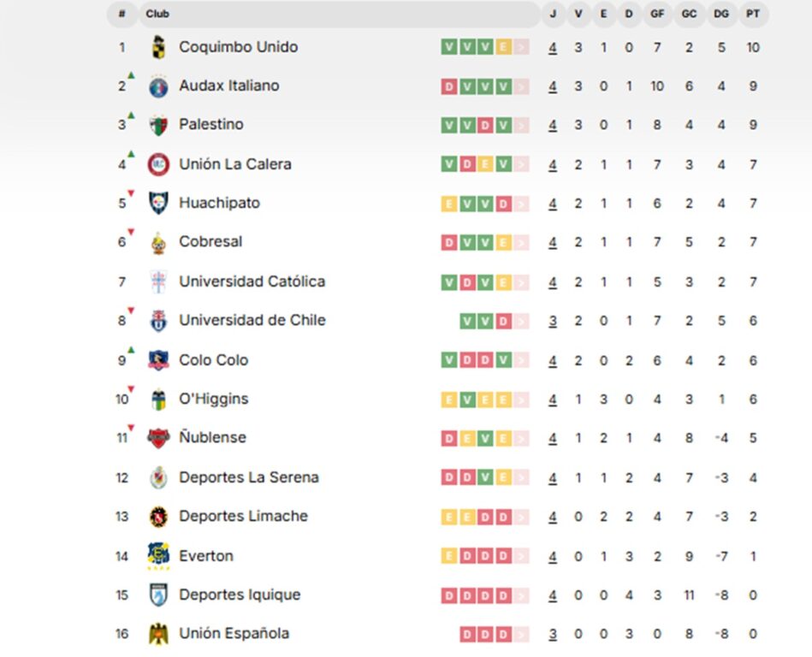
Task: Click the Universidad Católica crest icon
Action: click(x=158, y=281)
